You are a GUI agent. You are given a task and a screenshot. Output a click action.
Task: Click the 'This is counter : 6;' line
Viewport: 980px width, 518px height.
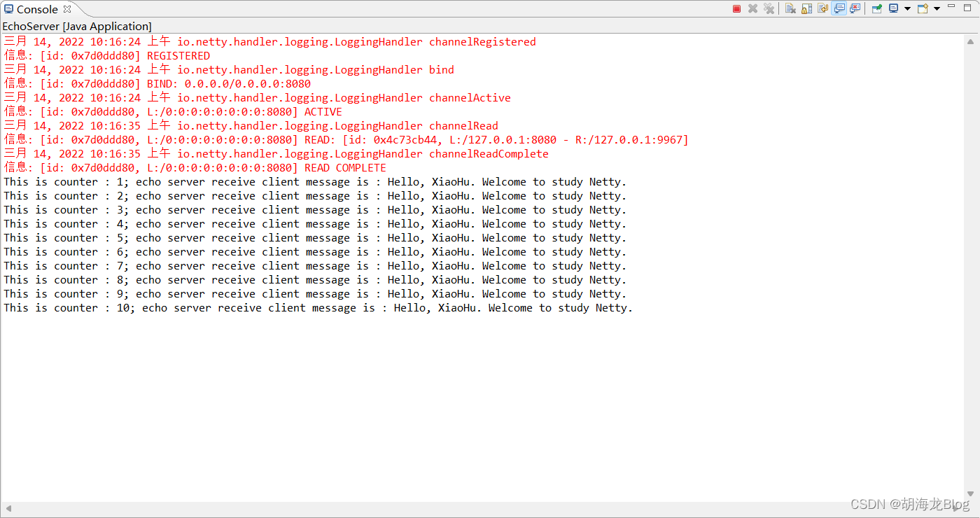pos(315,252)
